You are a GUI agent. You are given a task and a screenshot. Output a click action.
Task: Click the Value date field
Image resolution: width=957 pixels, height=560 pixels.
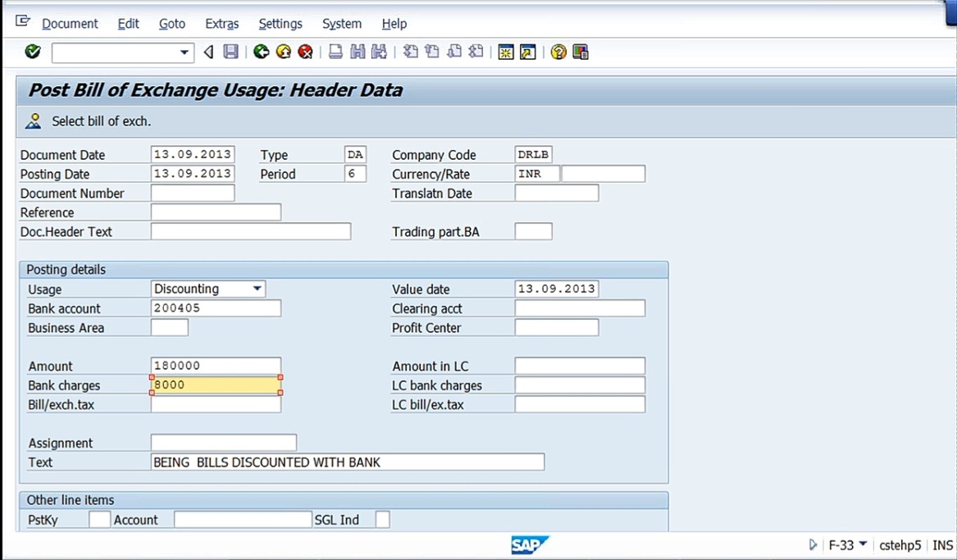[557, 289]
